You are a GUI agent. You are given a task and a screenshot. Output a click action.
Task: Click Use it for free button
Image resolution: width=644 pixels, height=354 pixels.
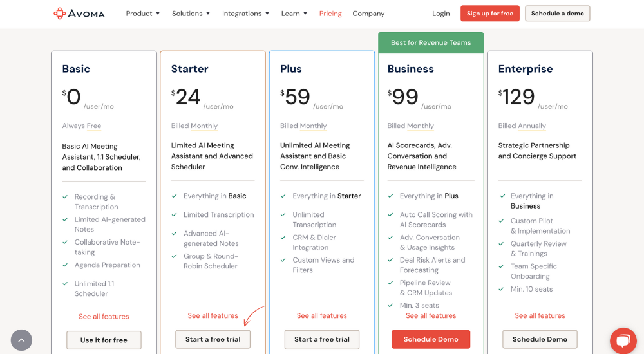click(104, 340)
